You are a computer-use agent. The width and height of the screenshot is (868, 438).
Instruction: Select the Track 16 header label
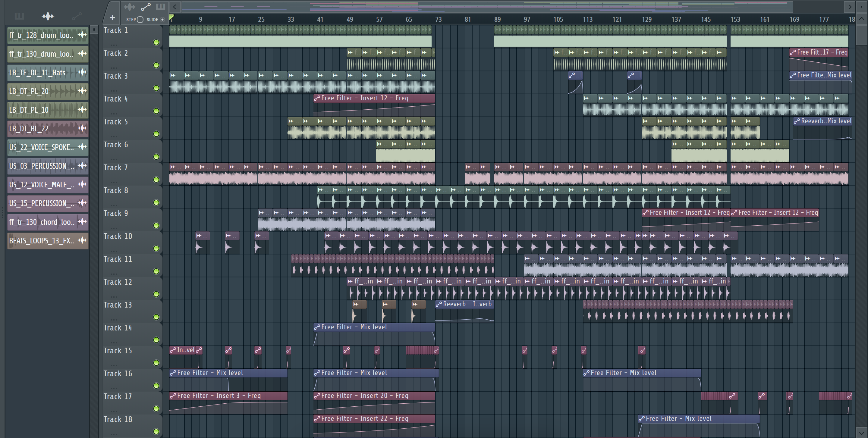[x=118, y=374]
